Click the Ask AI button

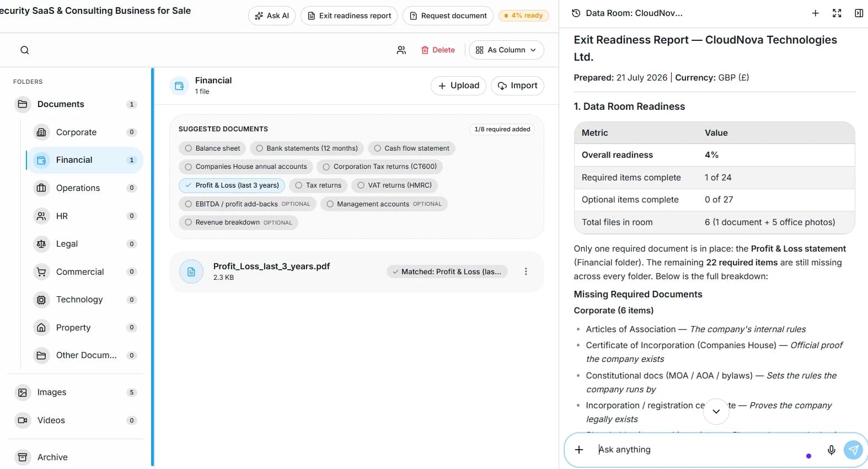coord(272,15)
